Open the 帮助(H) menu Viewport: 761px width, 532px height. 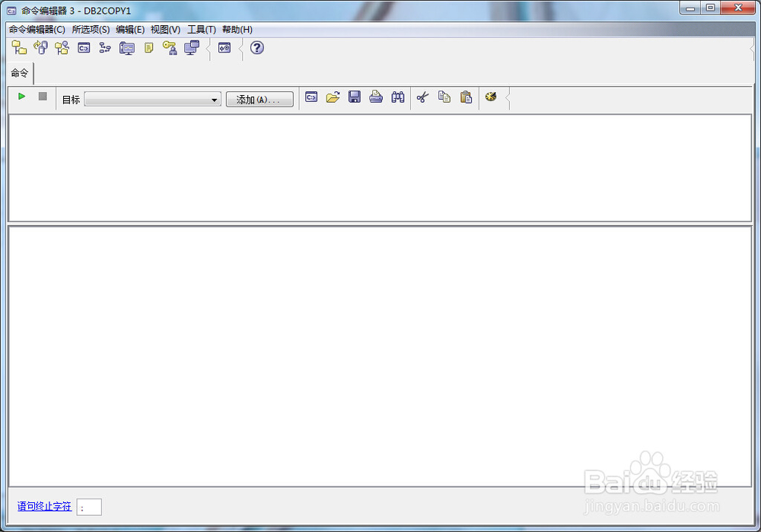point(237,30)
